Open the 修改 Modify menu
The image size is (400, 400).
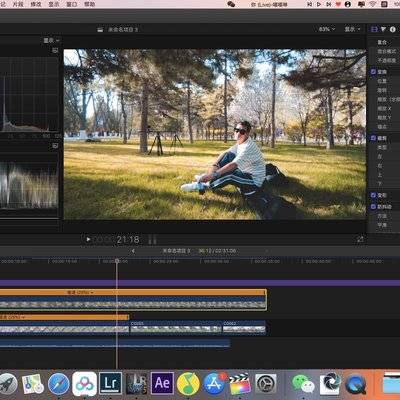coord(36,4)
